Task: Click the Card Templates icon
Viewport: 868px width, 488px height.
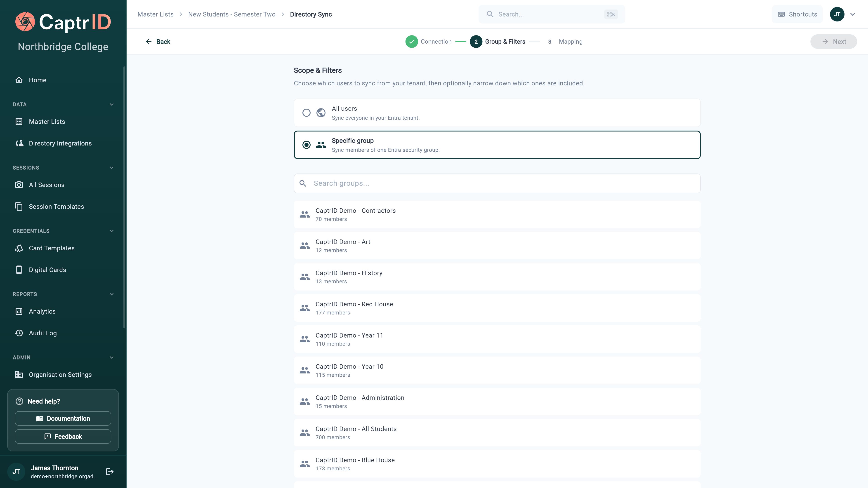Action: coord(19,248)
